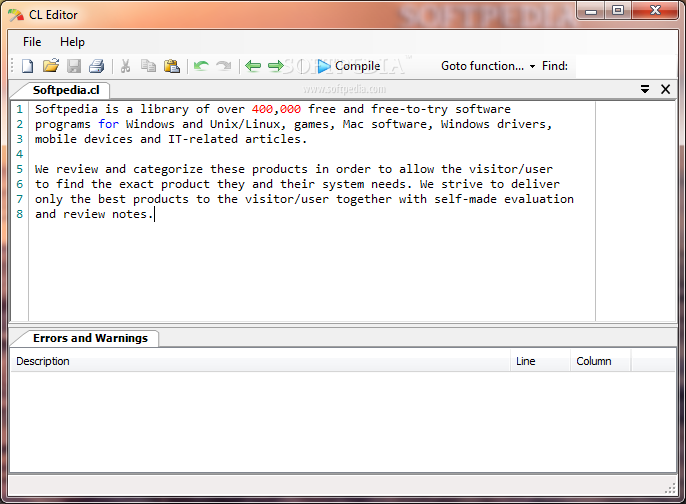Screen dimensions: 686x504
Task: Select the Errors and Warnings tab
Action: [90, 338]
